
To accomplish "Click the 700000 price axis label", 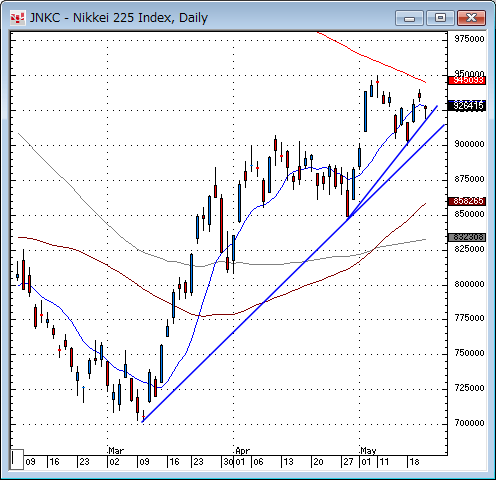I will [469, 423].
